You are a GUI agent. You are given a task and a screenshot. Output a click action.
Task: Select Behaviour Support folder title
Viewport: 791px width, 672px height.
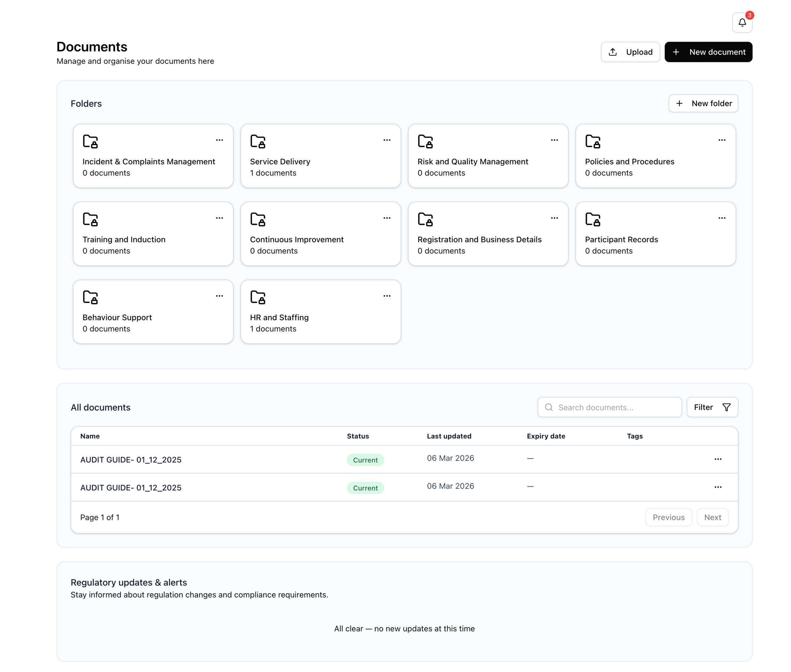pyautogui.click(x=117, y=317)
